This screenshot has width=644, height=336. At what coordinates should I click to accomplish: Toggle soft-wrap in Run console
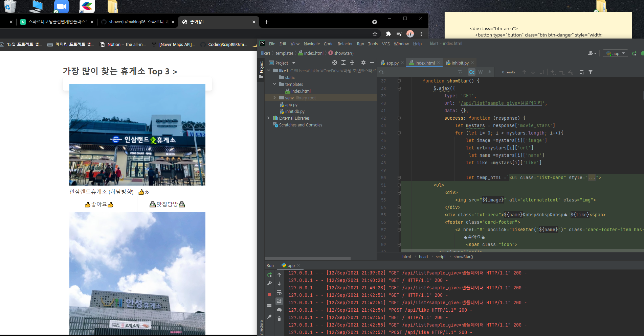tap(279, 292)
